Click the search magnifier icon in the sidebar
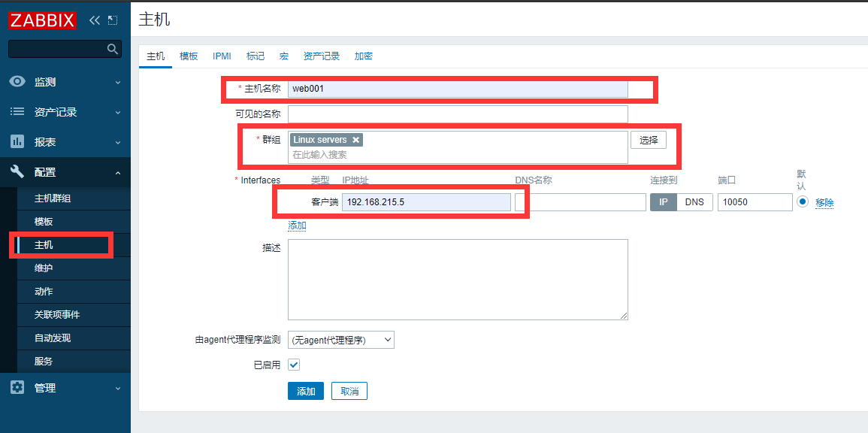Viewport: 868px width, 433px height. (113, 50)
